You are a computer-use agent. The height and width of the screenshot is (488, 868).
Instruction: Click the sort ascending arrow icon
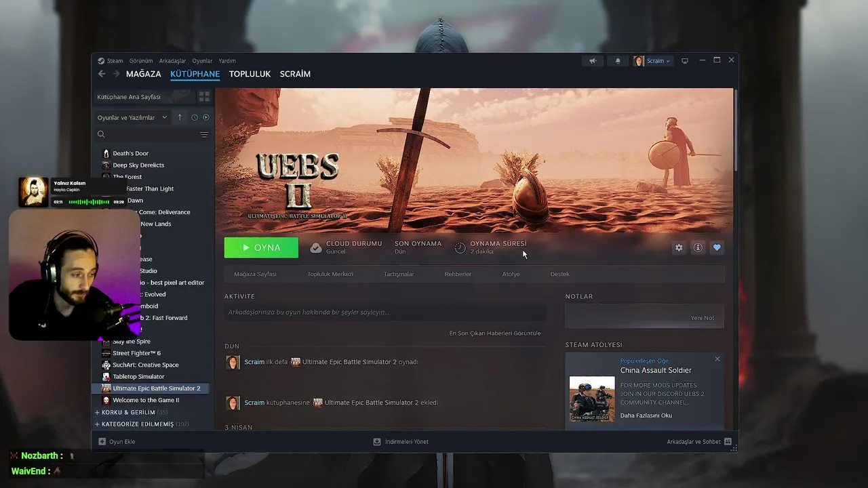pyautogui.click(x=180, y=117)
